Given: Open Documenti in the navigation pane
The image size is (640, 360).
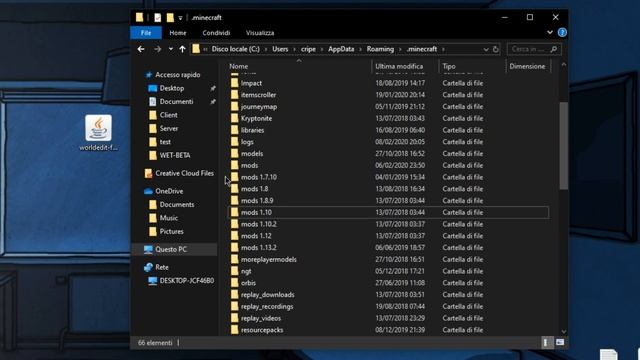Looking at the screenshot, I should pos(176,102).
